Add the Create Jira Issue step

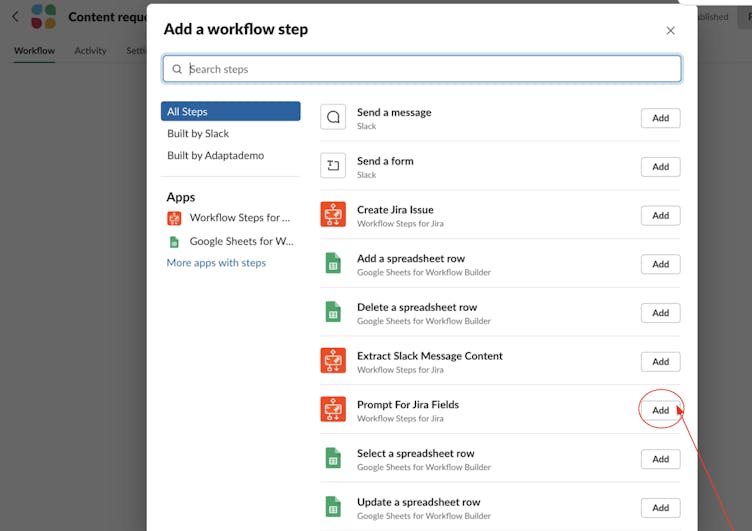tap(660, 215)
